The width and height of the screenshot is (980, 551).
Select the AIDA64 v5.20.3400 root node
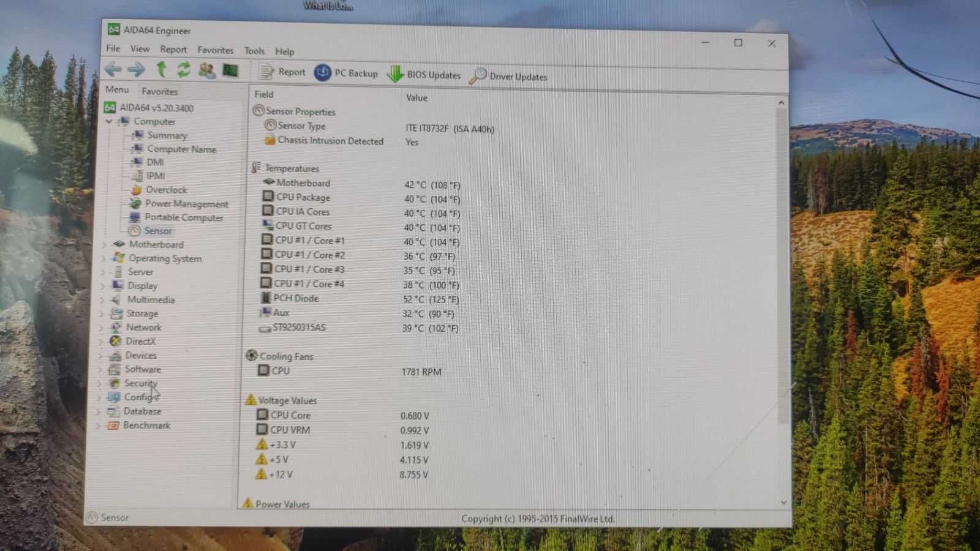(149, 108)
